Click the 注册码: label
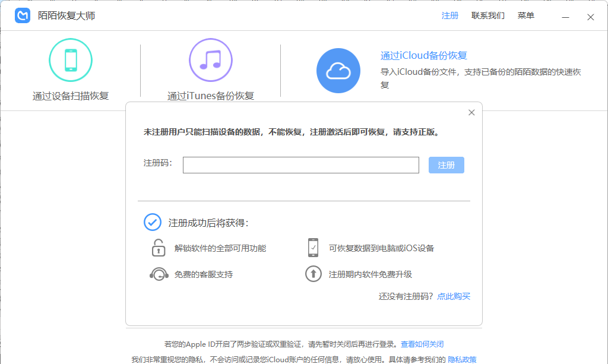608x364 pixels. click(x=158, y=163)
